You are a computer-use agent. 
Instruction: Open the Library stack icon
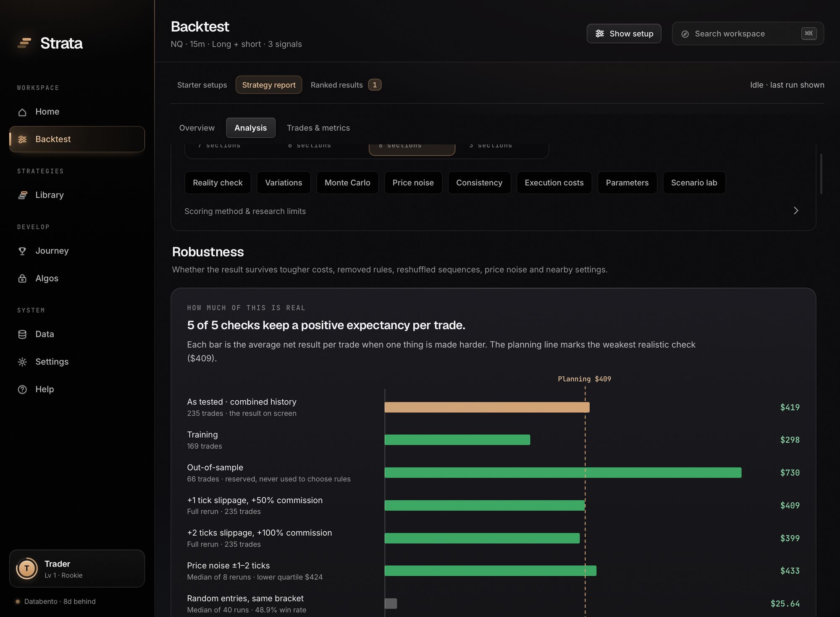[22, 195]
